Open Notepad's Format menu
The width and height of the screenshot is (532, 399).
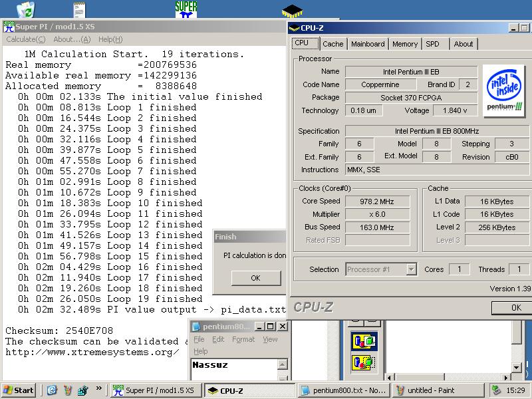243,339
